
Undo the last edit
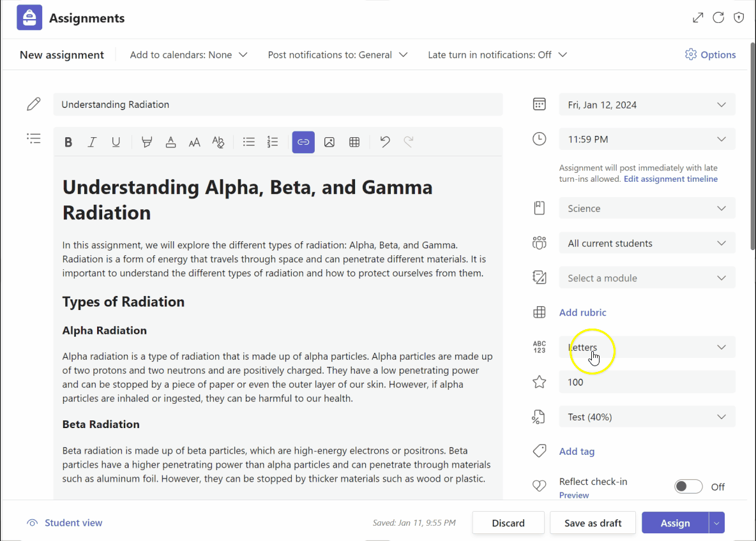384,142
